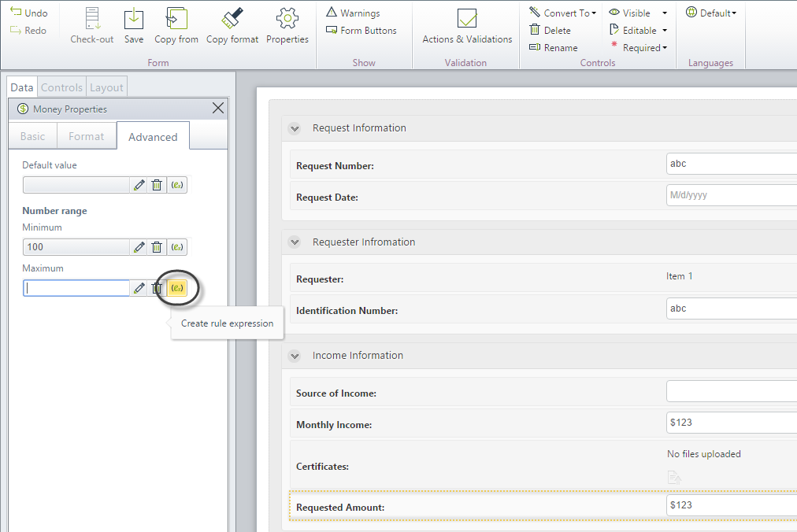The height and width of the screenshot is (532, 797).
Task: Create rule expression for Maximum
Action: point(177,288)
